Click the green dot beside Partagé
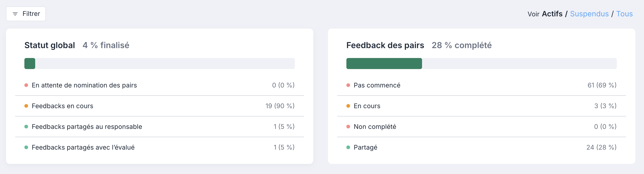The image size is (644, 174). pos(348,148)
